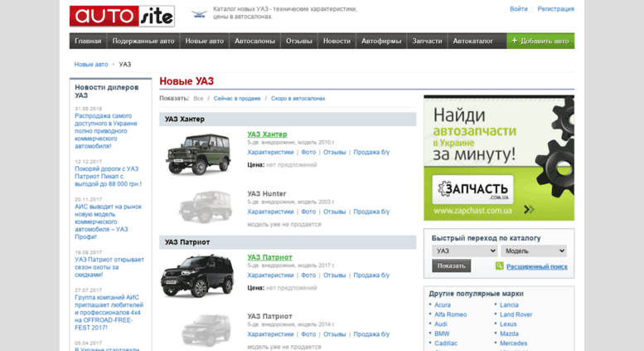
Task: Click the Новые авто breadcrumb link
Action: [91, 65]
